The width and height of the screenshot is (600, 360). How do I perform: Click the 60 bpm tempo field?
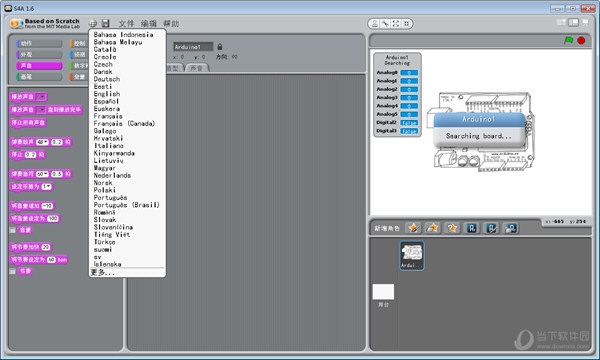51,260
